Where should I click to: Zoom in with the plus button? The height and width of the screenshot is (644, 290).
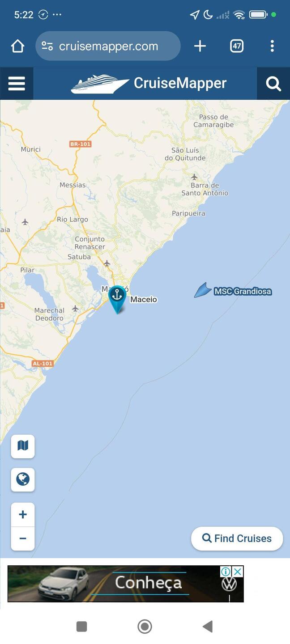click(23, 514)
